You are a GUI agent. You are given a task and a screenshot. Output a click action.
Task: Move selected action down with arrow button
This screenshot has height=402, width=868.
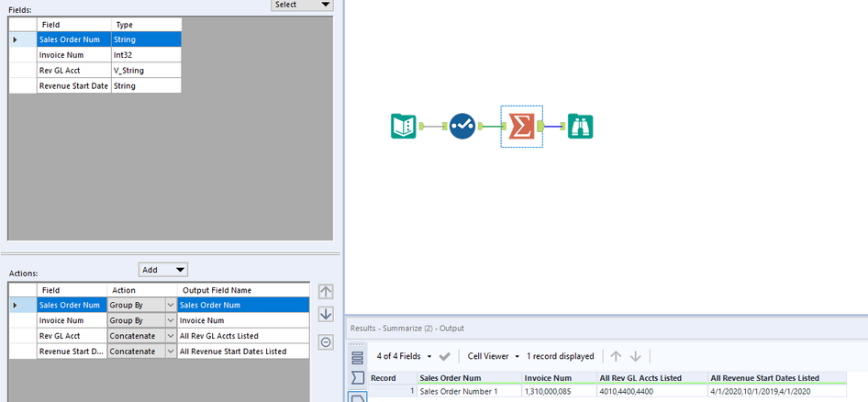click(326, 314)
